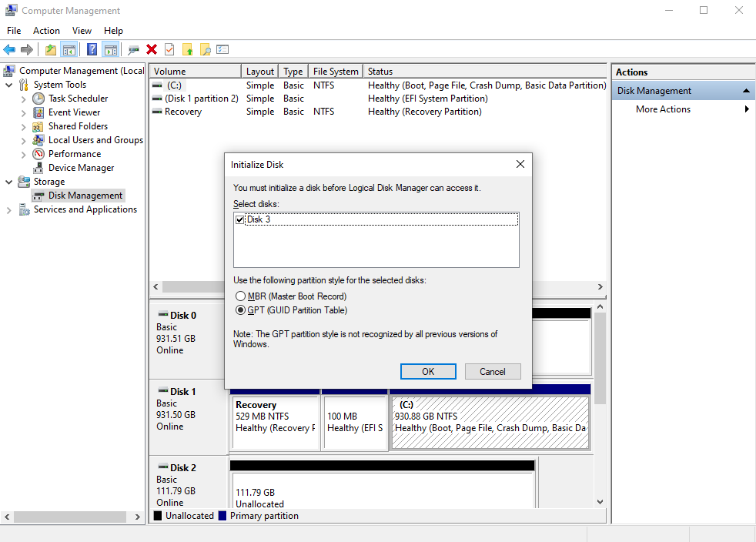Toggle Show/Hide Action Pane toolbar icon
756x542 pixels.
110,49
